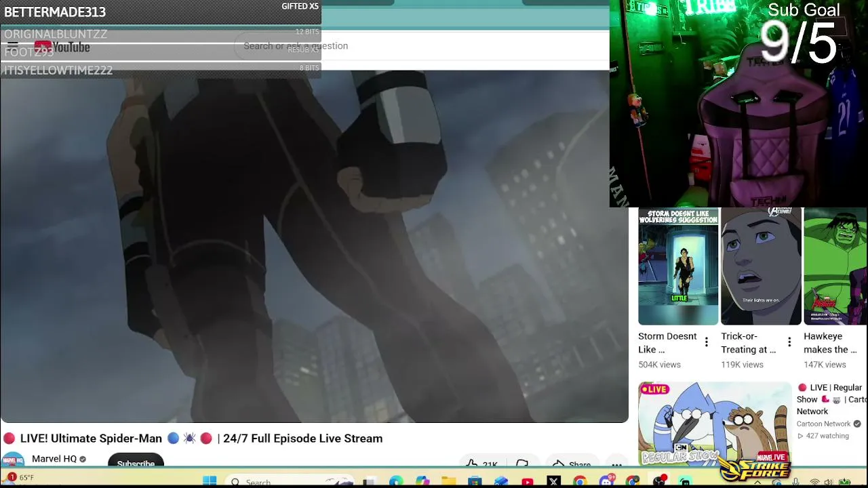Open the Marvel HQ channel avatar
This screenshot has height=488, width=868.
point(12,460)
